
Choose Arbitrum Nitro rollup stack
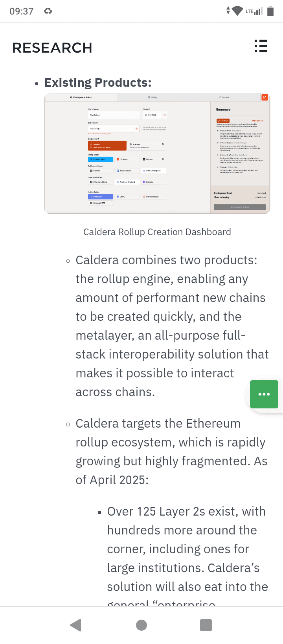101,159
